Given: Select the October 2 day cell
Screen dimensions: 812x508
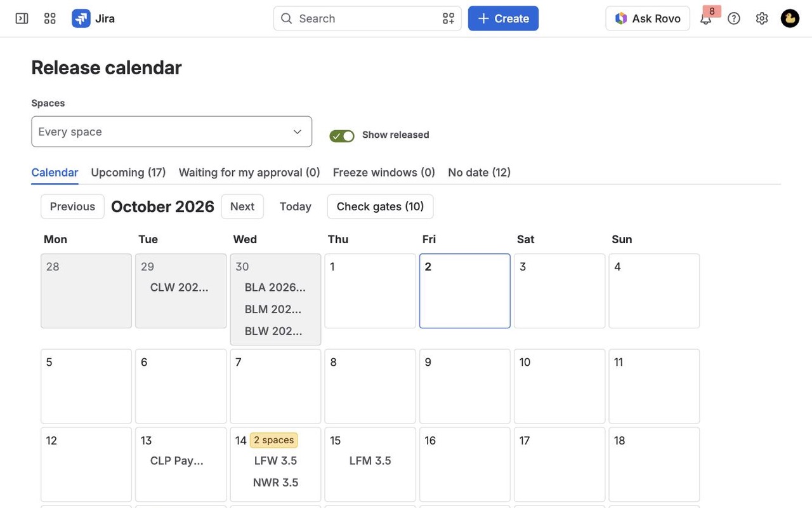Looking at the screenshot, I should 464,291.
